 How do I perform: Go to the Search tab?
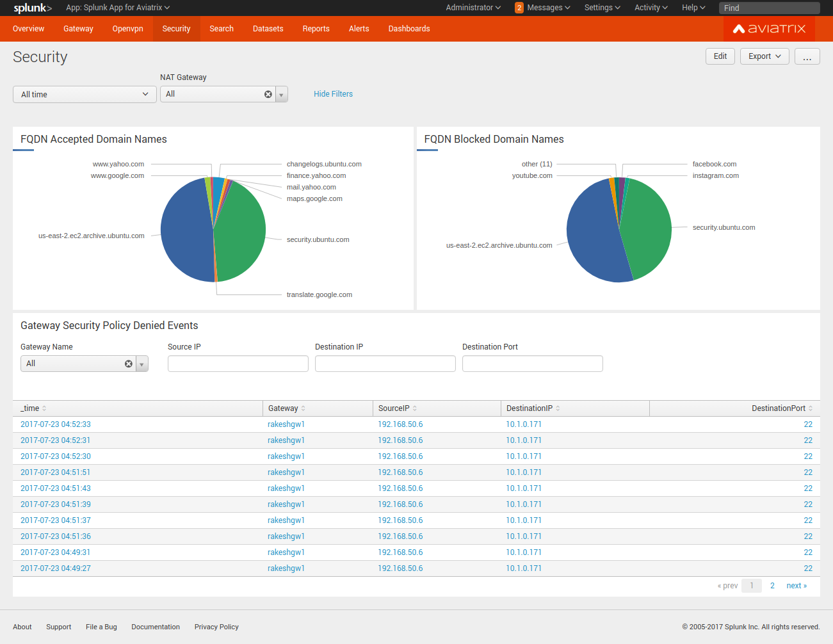tap(222, 29)
